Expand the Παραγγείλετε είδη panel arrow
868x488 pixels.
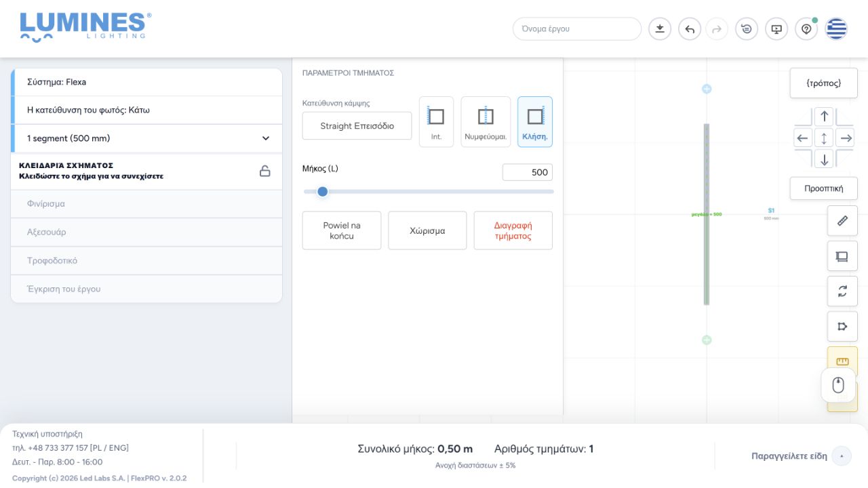click(x=842, y=456)
